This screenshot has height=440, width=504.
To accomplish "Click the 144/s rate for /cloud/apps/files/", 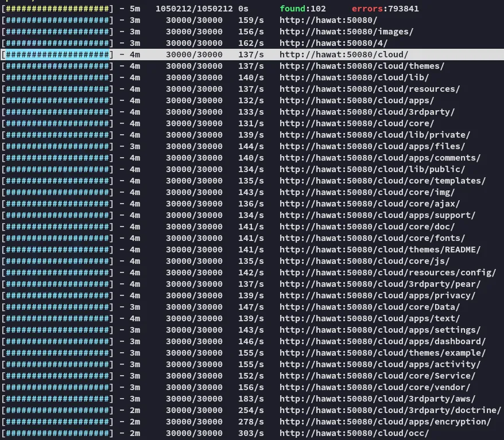I will [251, 146].
